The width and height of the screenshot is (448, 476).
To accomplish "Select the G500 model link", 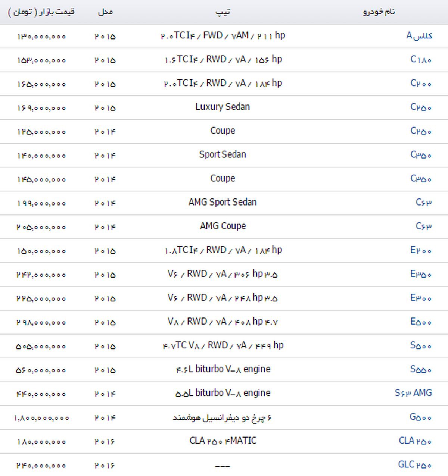I will coord(420,417).
